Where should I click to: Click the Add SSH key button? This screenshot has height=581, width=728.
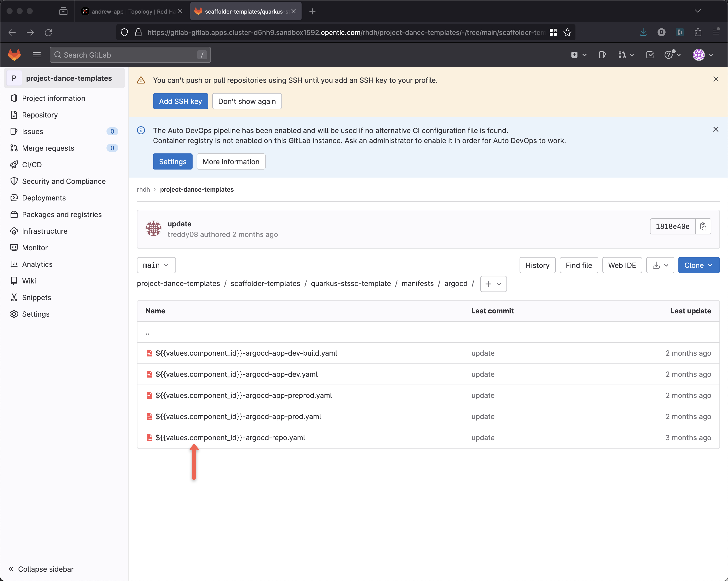pyautogui.click(x=180, y=101)
